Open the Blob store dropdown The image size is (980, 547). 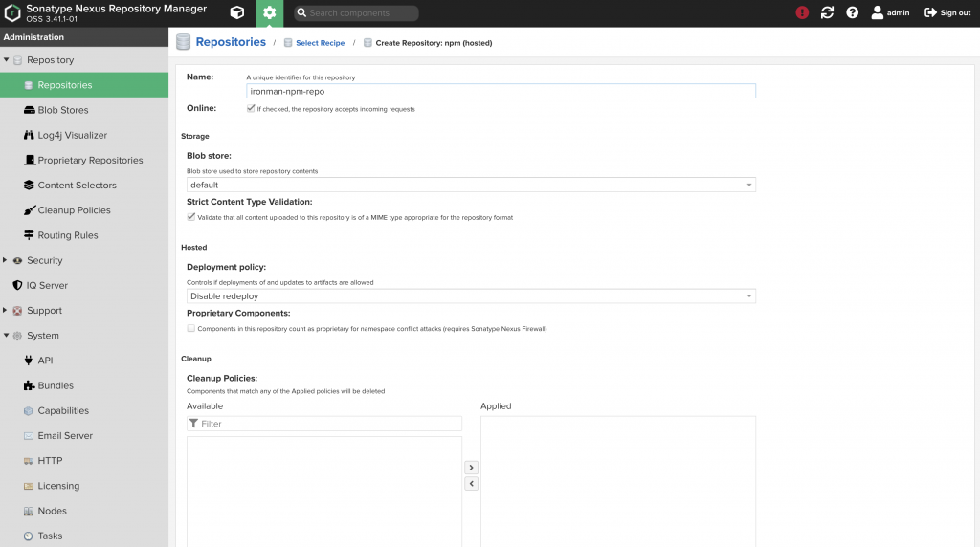click(471, 185)
